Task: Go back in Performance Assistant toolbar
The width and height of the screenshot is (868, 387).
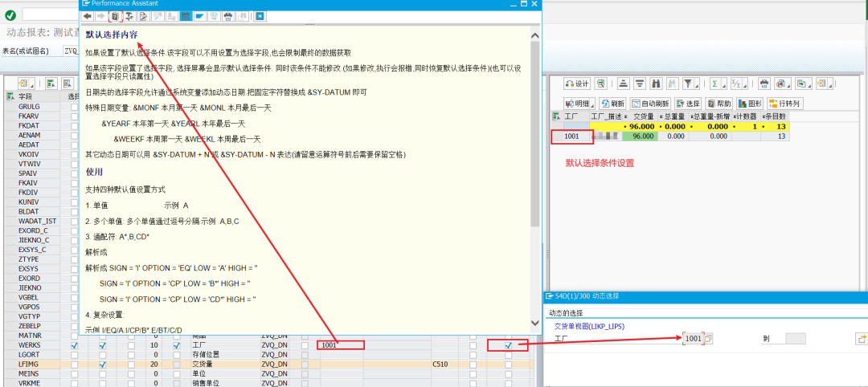Action: pyautogui.click(x=87, y=16)
